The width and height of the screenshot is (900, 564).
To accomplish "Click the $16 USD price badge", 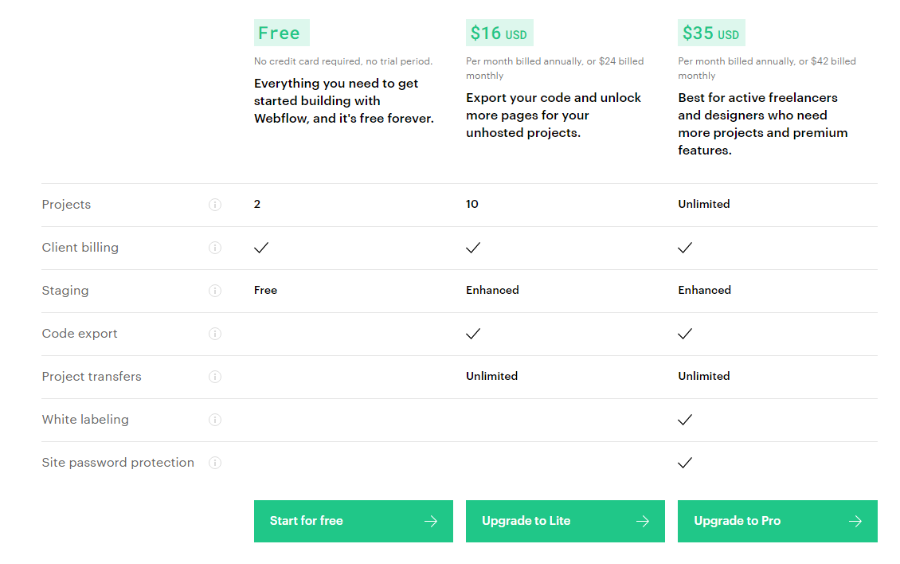I will point(499,33).
